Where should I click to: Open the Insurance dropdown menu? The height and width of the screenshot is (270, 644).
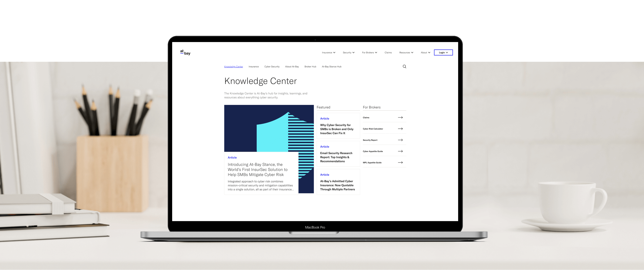328,52
